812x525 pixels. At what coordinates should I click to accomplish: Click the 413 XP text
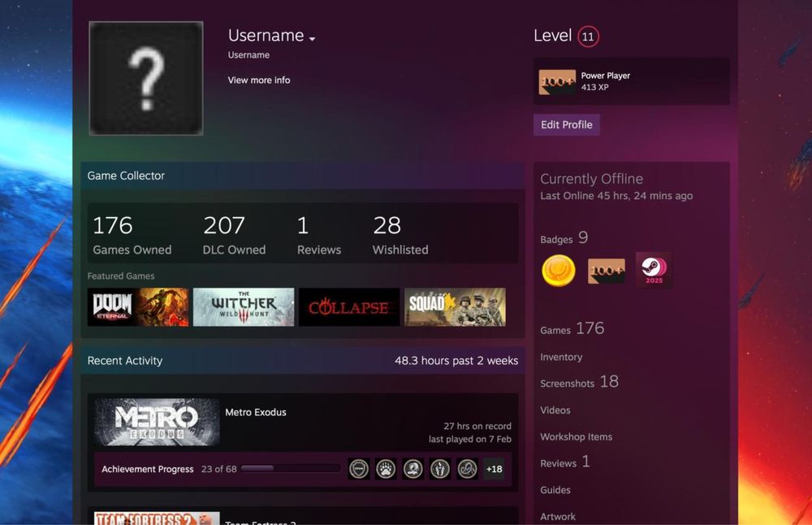(x=594, y=87)
